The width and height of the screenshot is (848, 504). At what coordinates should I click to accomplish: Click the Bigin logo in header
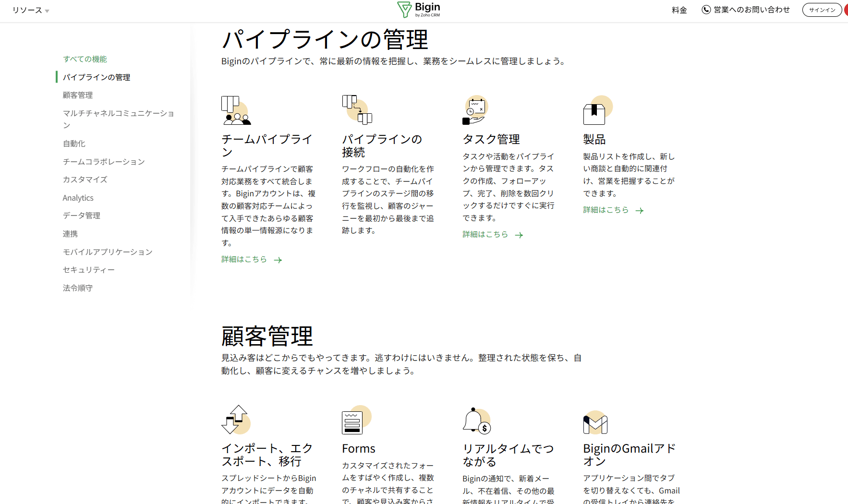[x=419, y=10]
